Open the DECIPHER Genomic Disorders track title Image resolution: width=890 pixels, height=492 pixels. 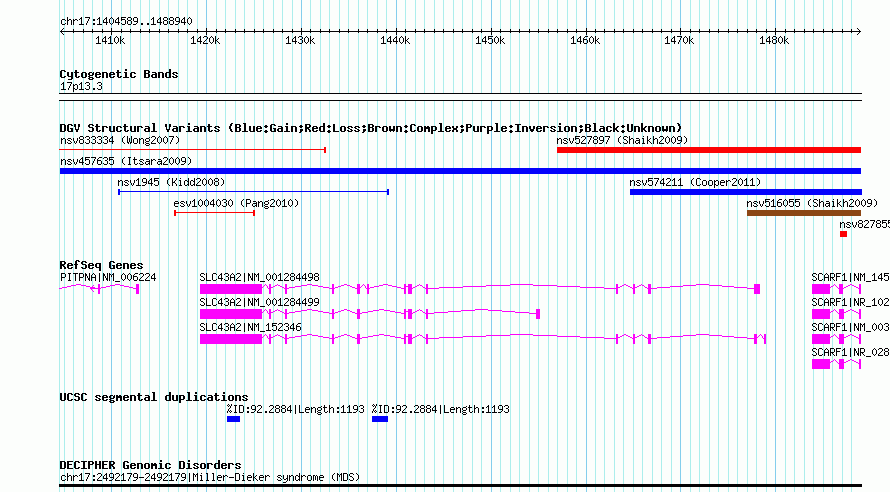(150, 465)
